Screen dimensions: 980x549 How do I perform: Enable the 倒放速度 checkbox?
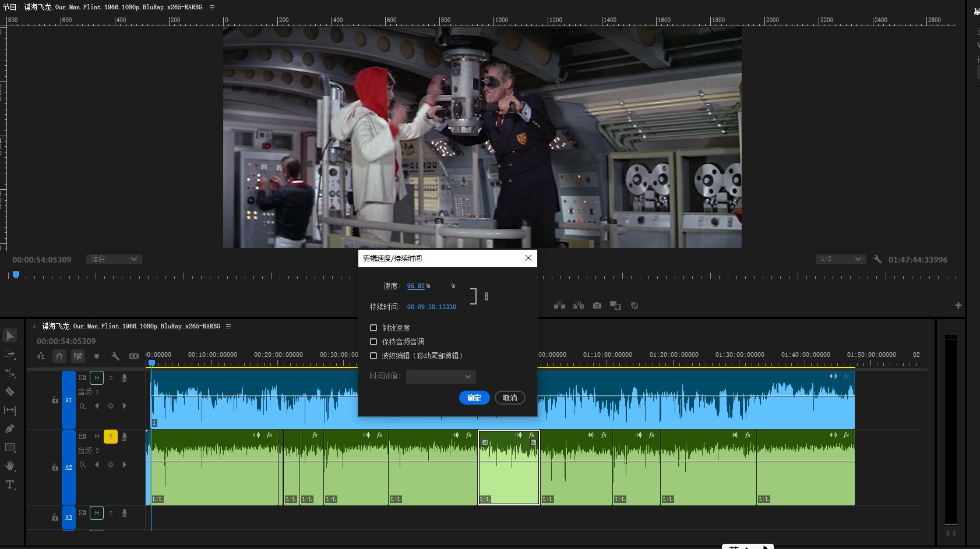point(373,328)
